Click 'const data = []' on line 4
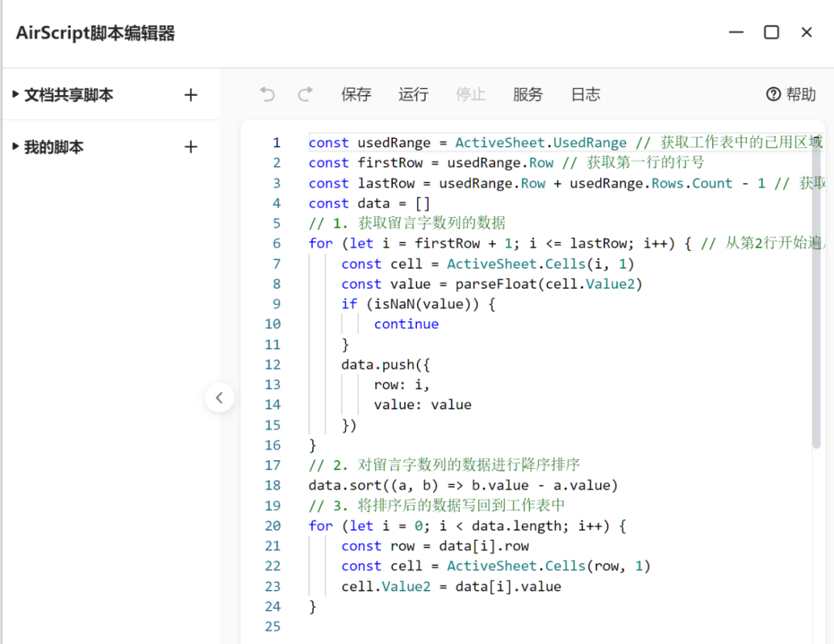 (369, 204)
